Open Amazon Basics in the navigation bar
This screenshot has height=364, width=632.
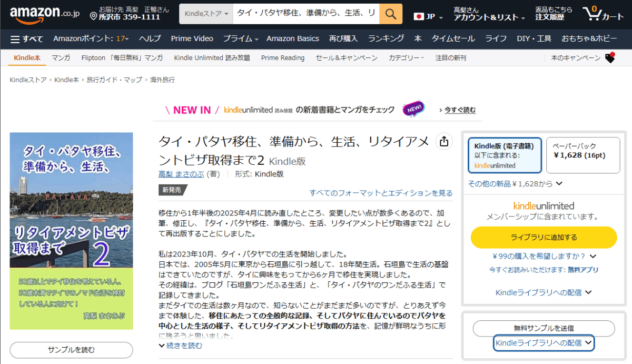293,38
